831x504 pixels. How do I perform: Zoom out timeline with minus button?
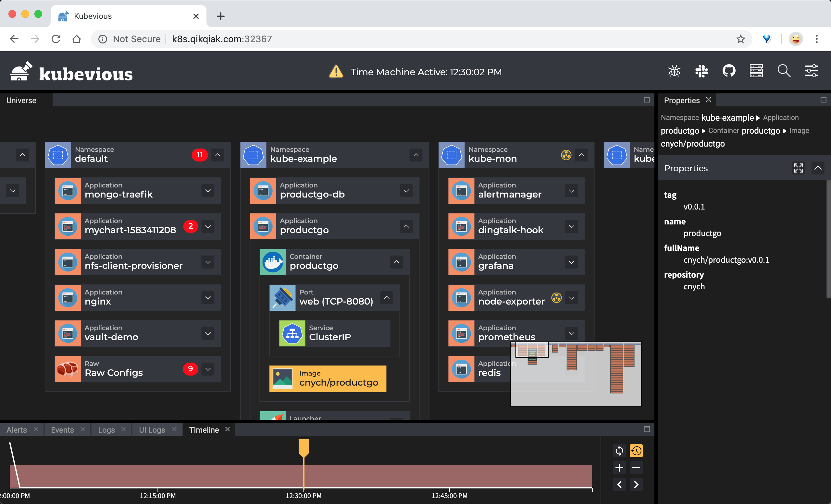636,468
